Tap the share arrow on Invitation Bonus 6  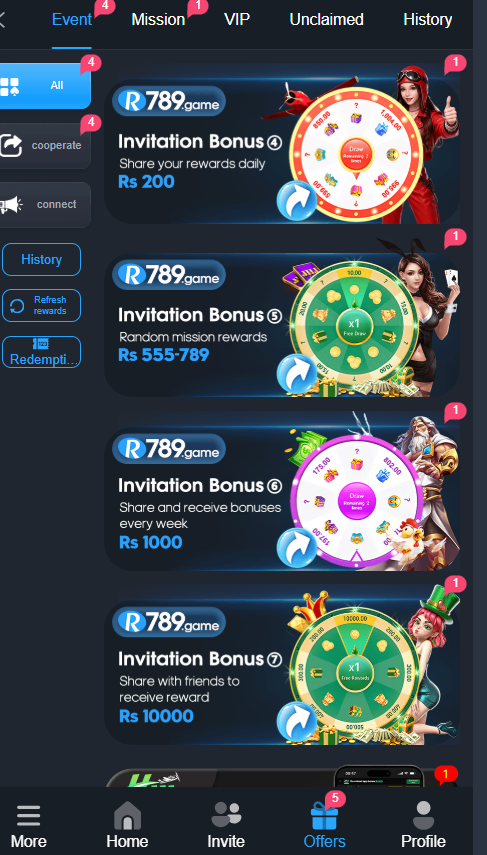(x=297, y=548)
